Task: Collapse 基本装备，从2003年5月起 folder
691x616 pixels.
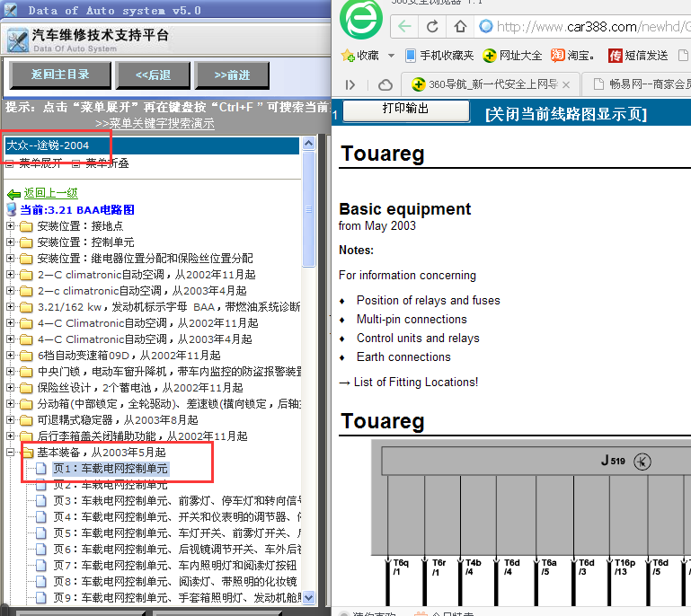Action: pyautogui.click(x=10, y=453)
